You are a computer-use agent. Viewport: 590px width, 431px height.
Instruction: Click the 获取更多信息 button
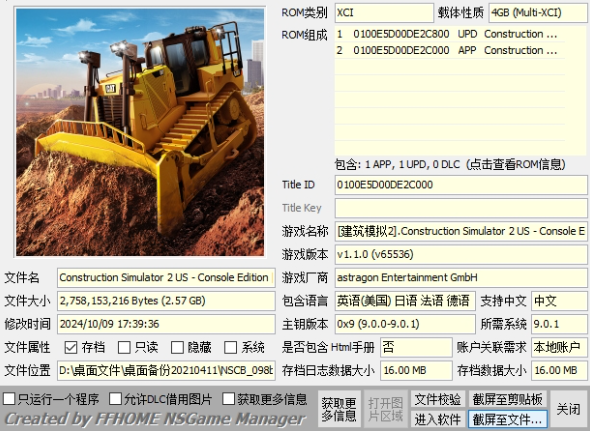pos(339,409)
